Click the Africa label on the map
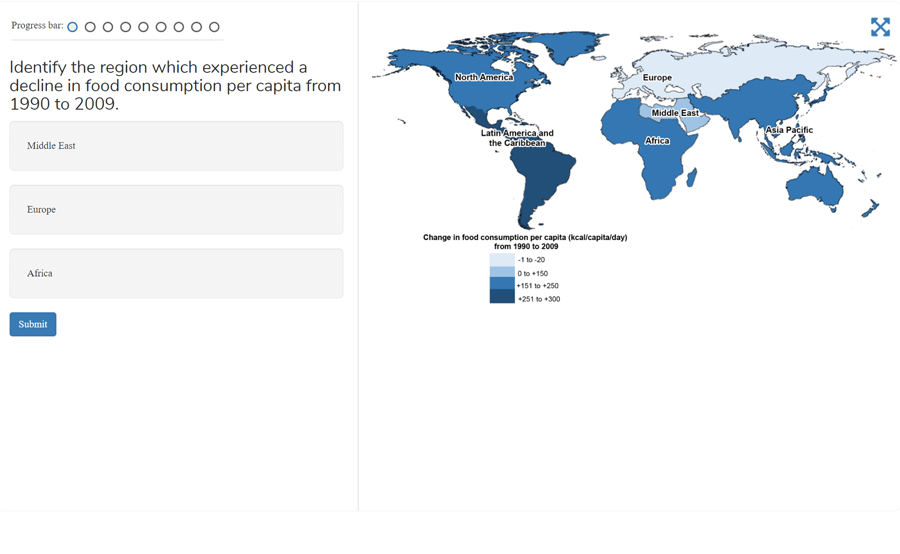This screenshot has height=554, width=900. (657, 141)
